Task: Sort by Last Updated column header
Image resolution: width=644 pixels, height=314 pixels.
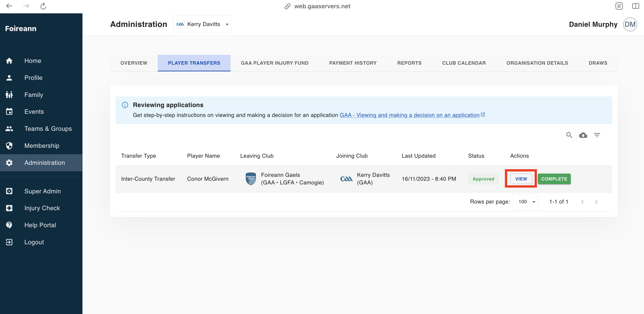Action: [419, 156]
